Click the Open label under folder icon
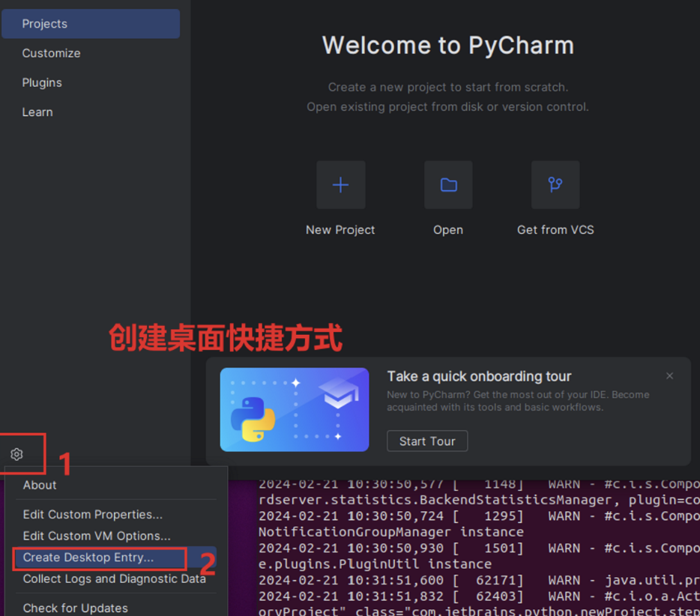This screenshot has width=700, height=616. coord(448,230)
